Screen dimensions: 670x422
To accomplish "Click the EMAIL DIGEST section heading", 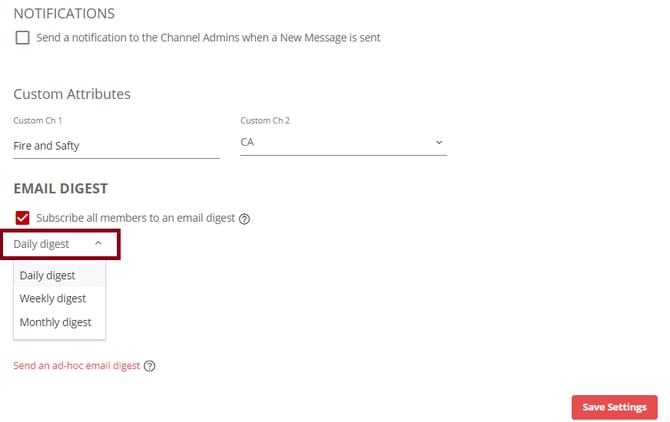I will coord(61,188).
